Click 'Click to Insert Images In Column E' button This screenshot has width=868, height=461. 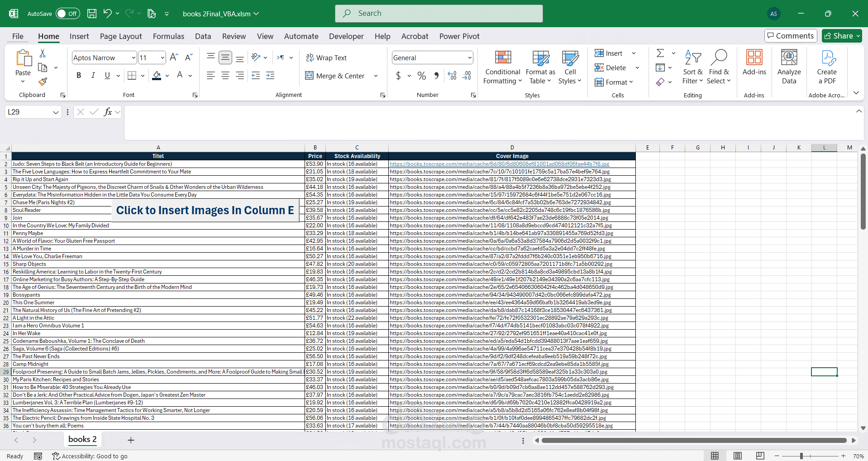205,210
